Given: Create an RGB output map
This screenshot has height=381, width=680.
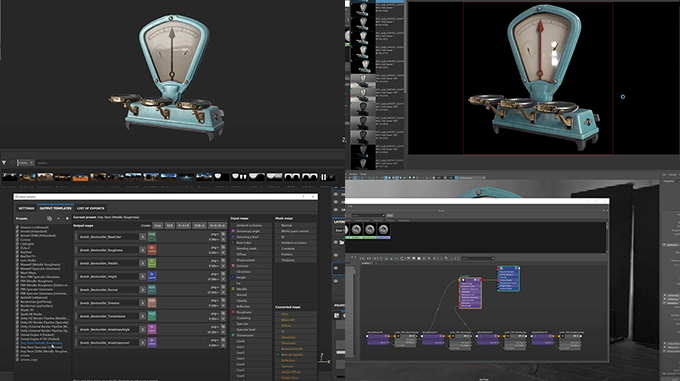Looking at the screenshot, I should pyautogui.click(x=170, y=225).
